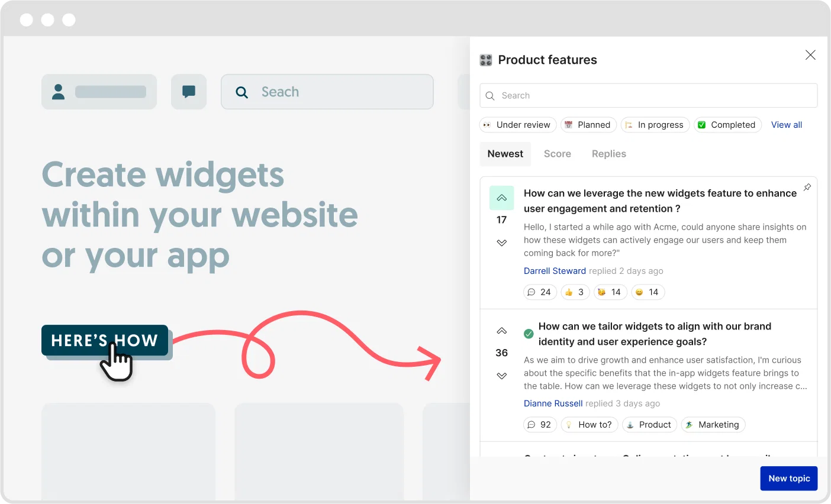Viewport: 831px width, 504px height.
Task: Switch to the Score tab
Action: pyautogui.click(x=558, y=154)
